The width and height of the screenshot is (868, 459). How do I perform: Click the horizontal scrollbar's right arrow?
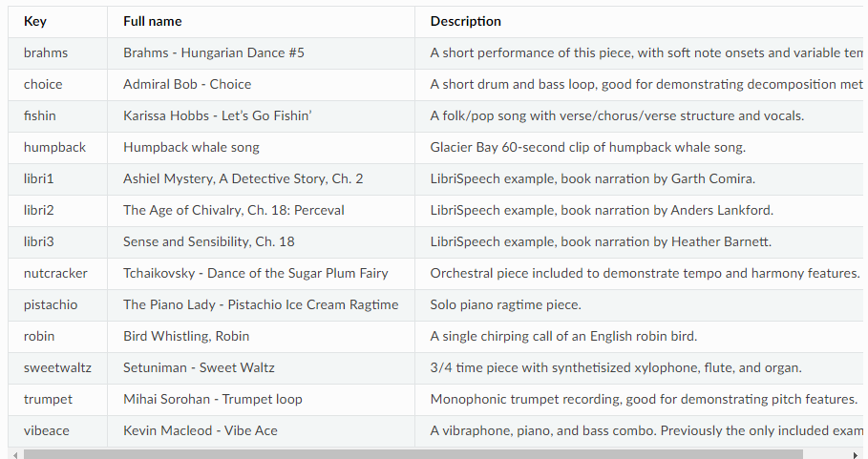[856, 454]
